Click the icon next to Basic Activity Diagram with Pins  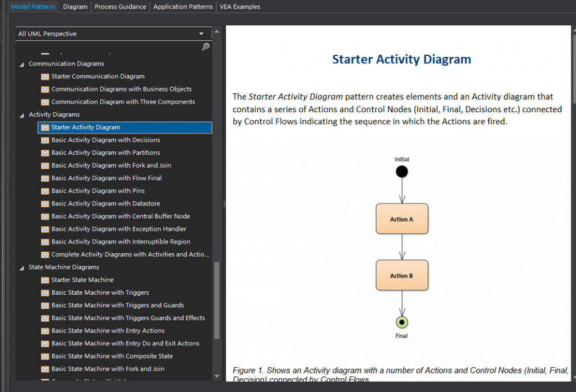[x=45, y=191]
